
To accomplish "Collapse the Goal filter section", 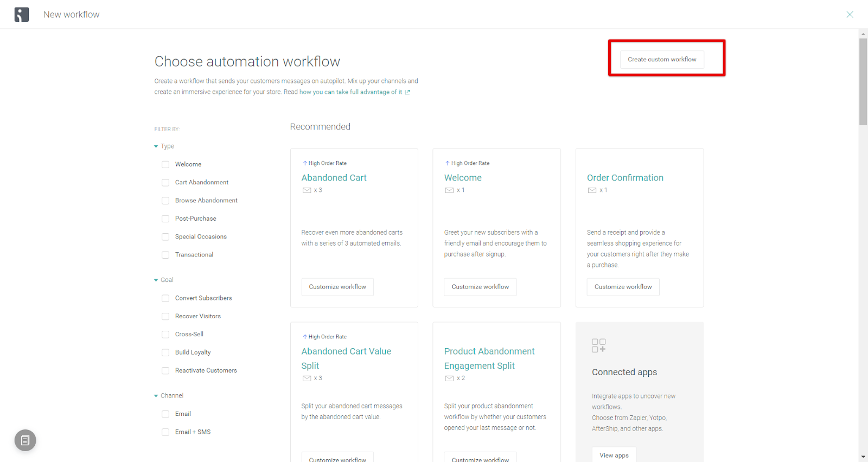I will [156, 280].
